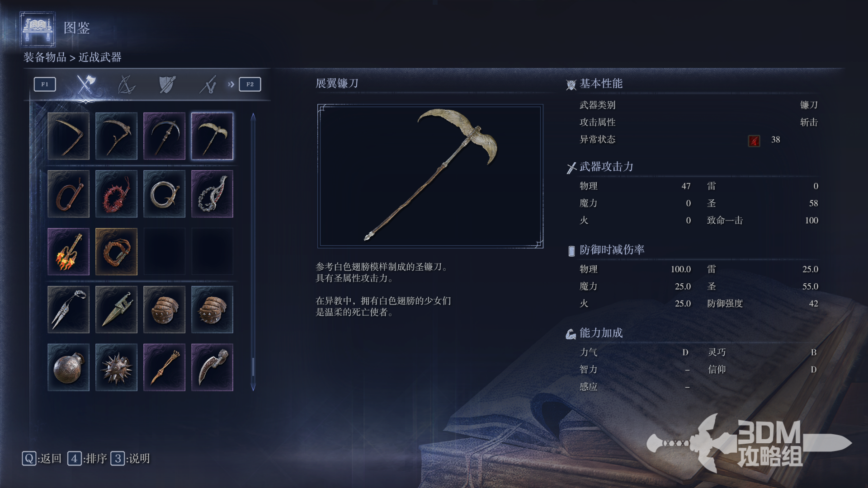Click the red bleed status icon
868x488 pixels.
pos(754,141)
